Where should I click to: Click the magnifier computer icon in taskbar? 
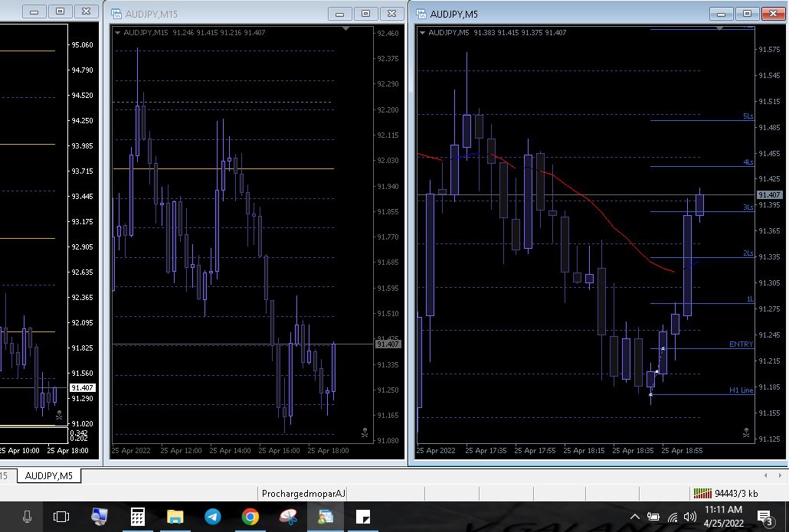coord(99,517)
